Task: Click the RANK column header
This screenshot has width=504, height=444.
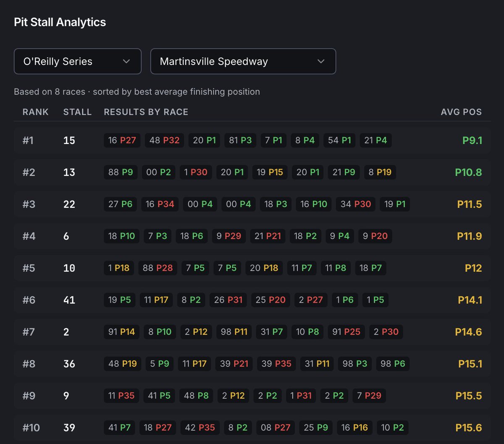Action: [36, 112]
